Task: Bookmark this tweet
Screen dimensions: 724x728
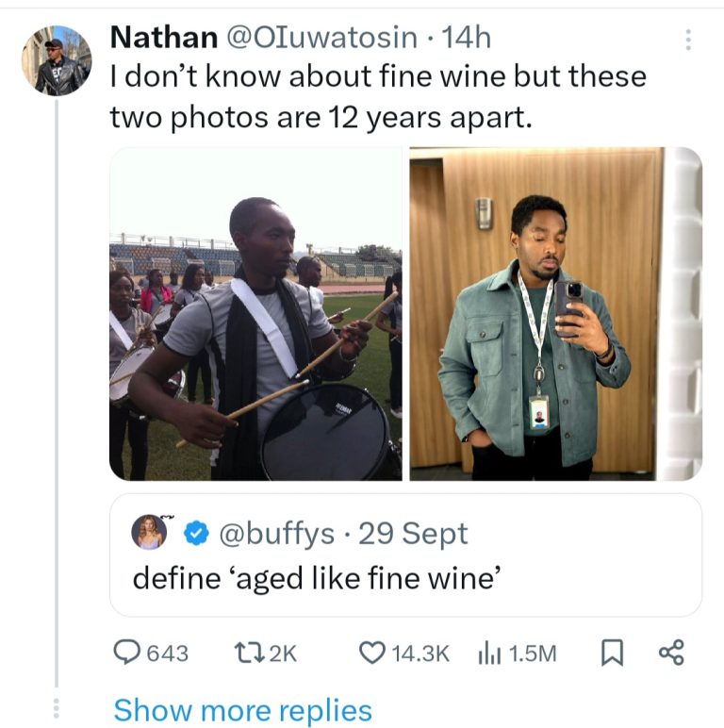Action: tap(610, 653)
